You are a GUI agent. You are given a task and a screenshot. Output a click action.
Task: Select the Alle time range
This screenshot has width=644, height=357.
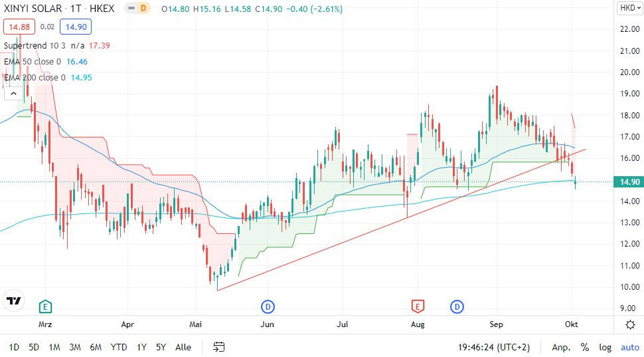pyautogui.click(x=183, y=347)
